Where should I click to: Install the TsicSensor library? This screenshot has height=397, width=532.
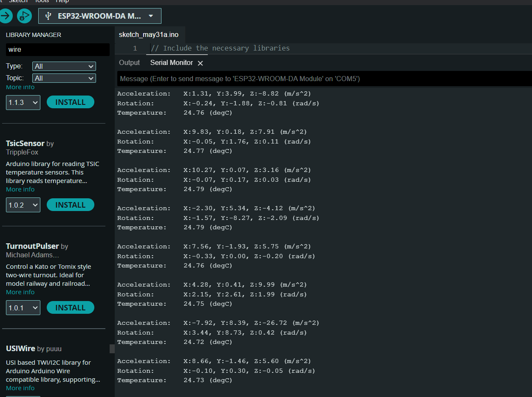71,205
